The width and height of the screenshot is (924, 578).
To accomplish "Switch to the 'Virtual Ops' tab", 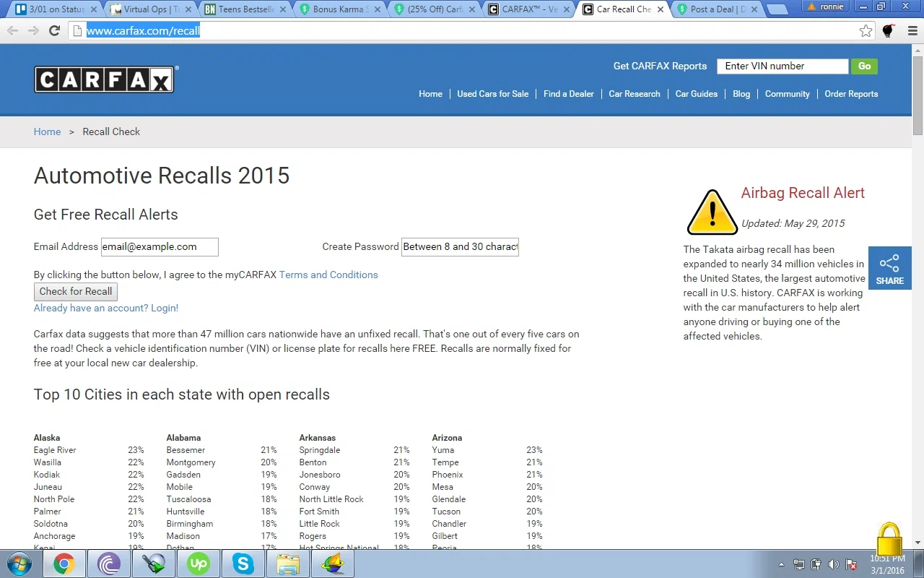I will pyautogui.click(x=151, y=9).
